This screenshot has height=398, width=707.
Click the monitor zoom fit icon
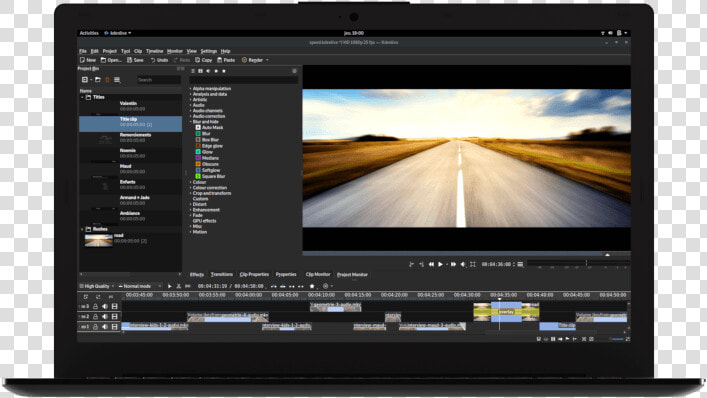(473, 264)
